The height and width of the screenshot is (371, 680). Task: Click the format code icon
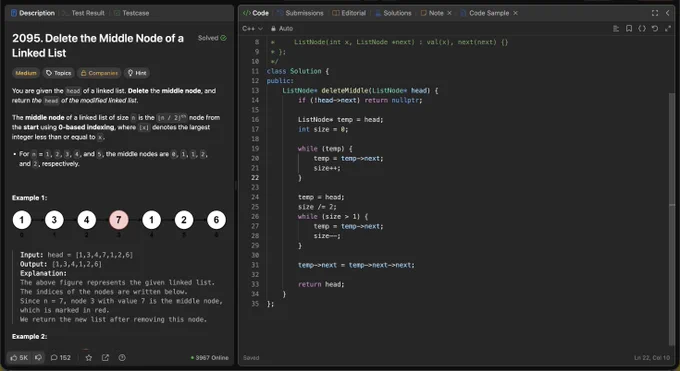click(616, 29)
